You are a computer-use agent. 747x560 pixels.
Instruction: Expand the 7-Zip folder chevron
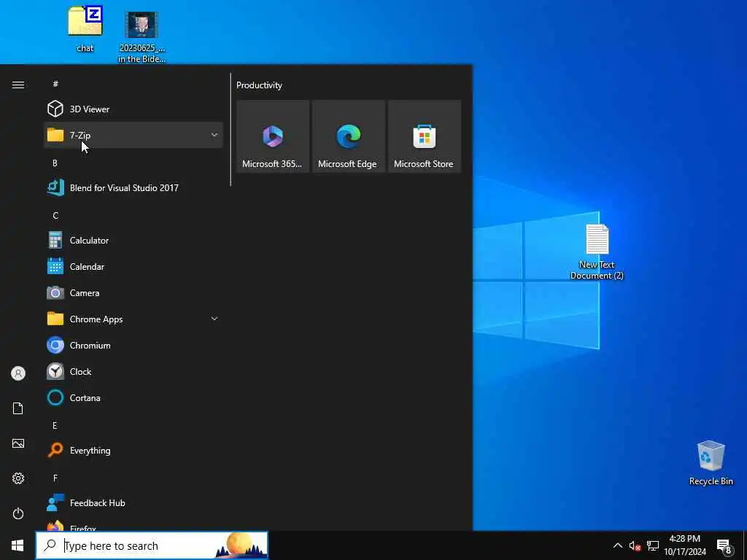click(214, 135)
